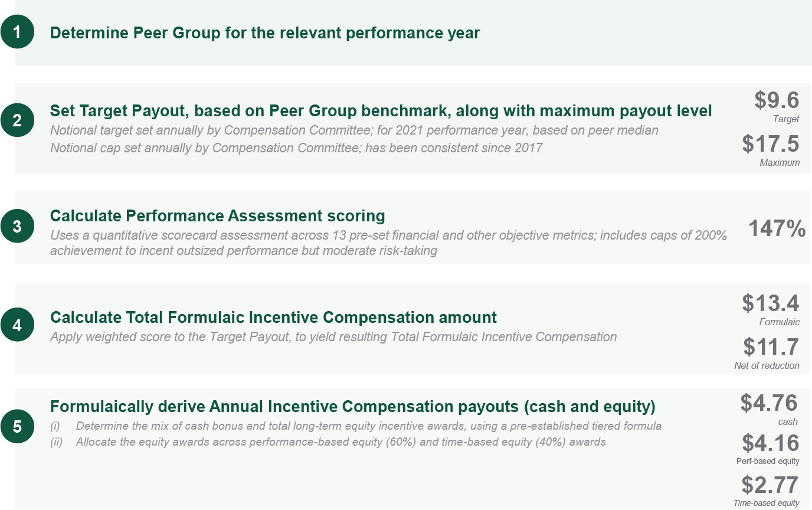Click the item (ii) equity allocation text
812x510 pixels.
(340, 442)
